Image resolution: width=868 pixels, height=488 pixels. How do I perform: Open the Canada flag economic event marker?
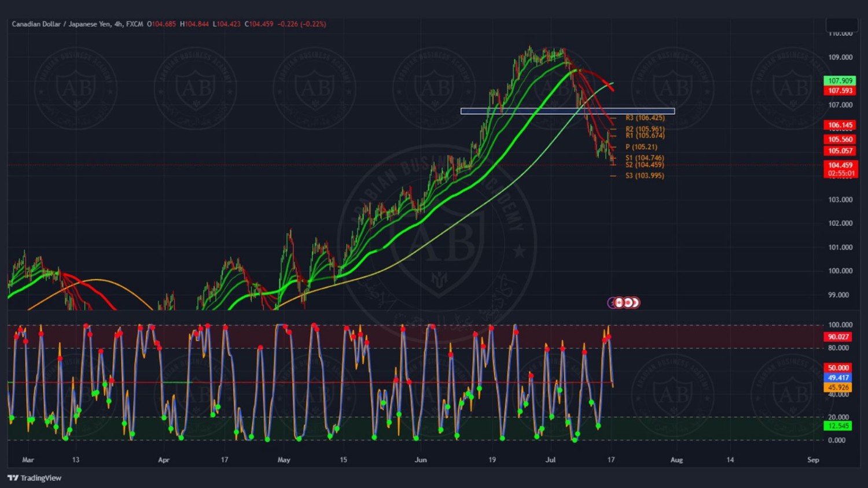(619, 302)
